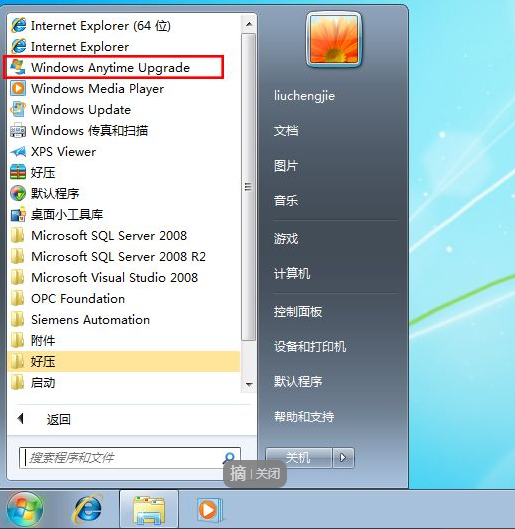Click the 好压 archive program icon

point(18,172)
